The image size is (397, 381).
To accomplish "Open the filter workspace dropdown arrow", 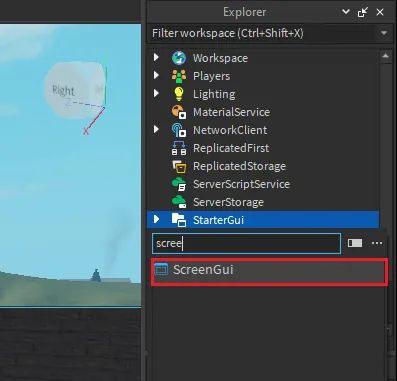I will click(384, 33).
